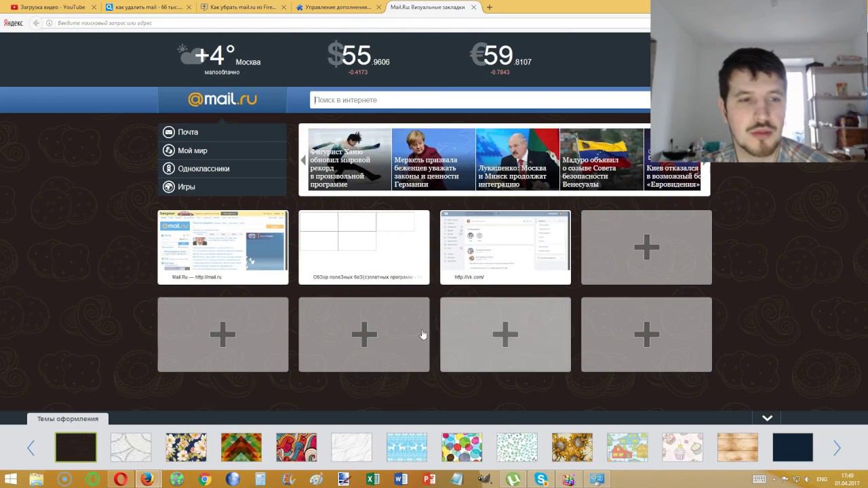This screenshot has height=488, width=868.
Task: Open the news story about Фигурист Ханю
Action: (349, 159)
